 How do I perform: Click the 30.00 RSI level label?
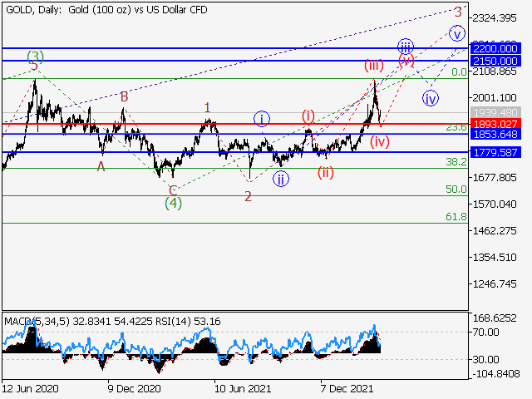point(485,359)
